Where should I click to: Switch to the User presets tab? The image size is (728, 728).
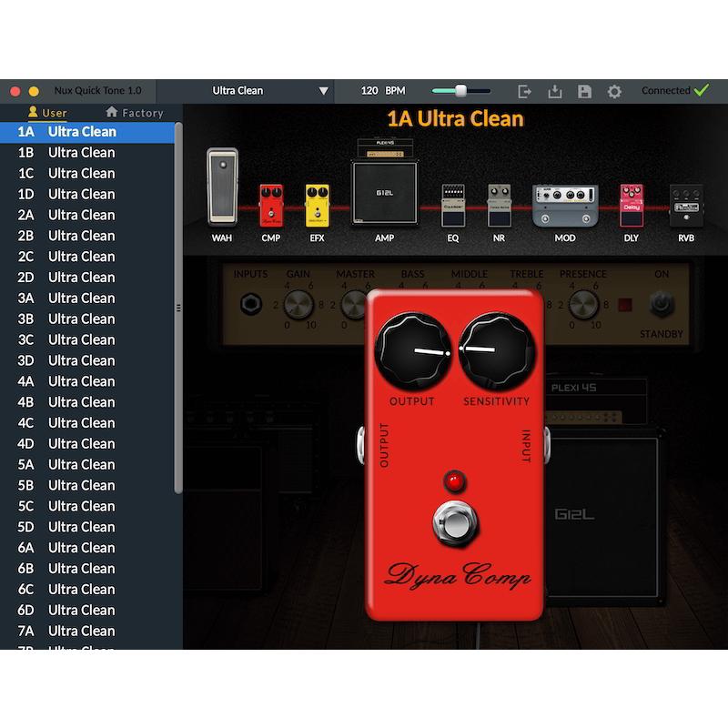pyautogui.click(x=47, y=113)
